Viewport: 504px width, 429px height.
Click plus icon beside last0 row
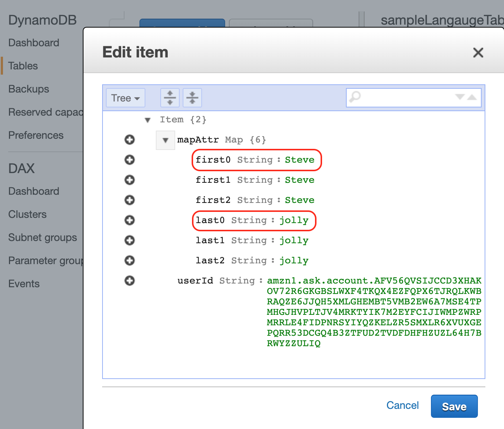click(130, 220)
